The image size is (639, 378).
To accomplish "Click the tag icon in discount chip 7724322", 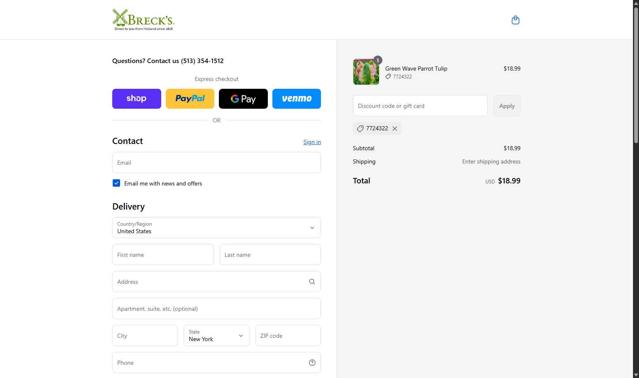I will pyautogui.click(x=360, y=129).
